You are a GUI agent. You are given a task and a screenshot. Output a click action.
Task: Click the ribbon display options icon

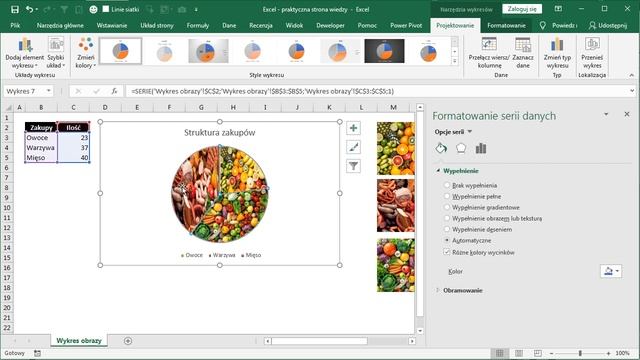(558, 9)
